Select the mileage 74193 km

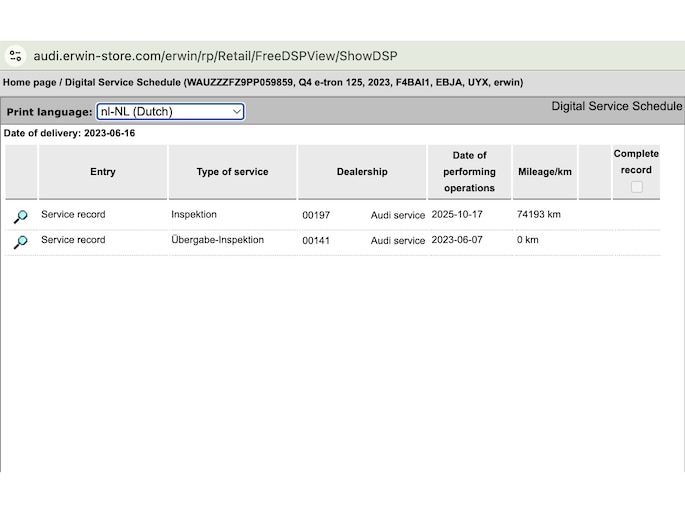coord(539,215)
